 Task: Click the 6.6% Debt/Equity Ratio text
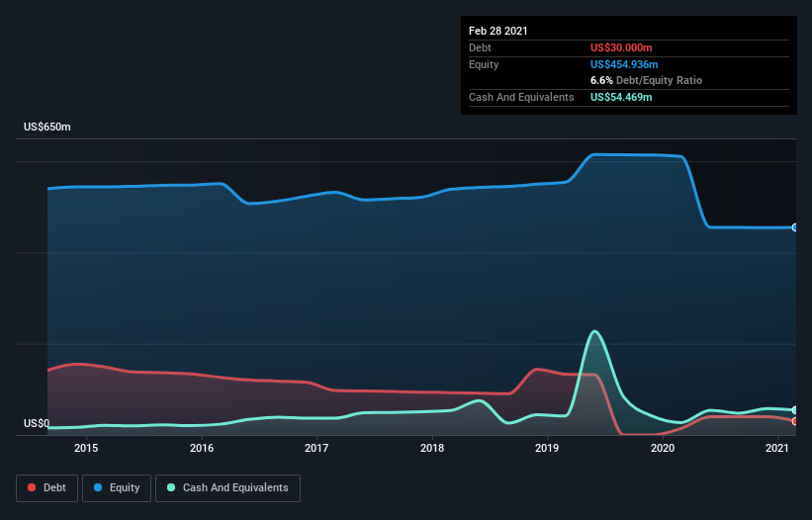[x=646, y=80]
